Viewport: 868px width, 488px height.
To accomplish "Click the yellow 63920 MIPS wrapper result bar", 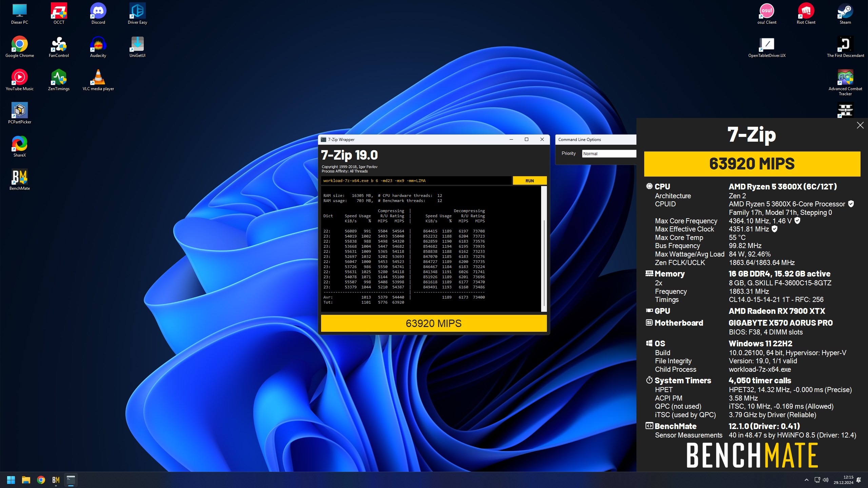I will (x=434, y=323).
